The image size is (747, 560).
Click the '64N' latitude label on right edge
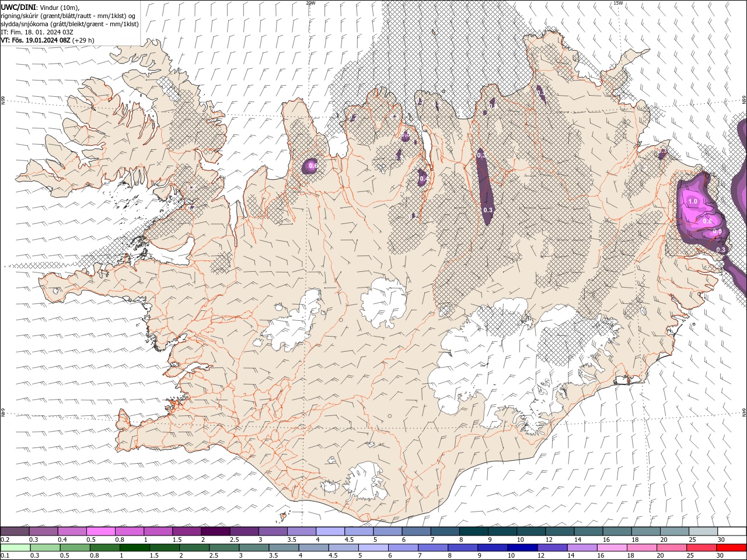click(x=744, y=412)
